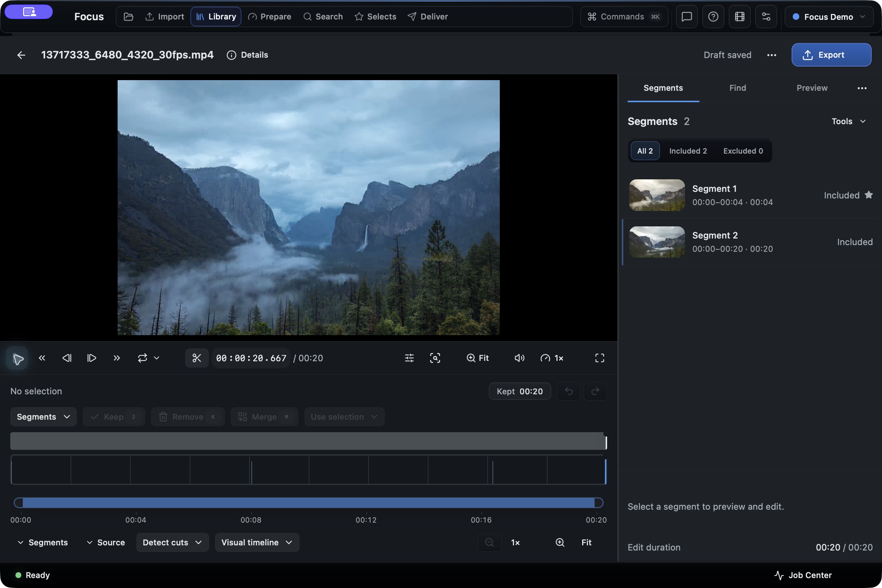Toggle the loop playback icon
882x588 pixels.
pyautogui.click(x=143, y=358)
